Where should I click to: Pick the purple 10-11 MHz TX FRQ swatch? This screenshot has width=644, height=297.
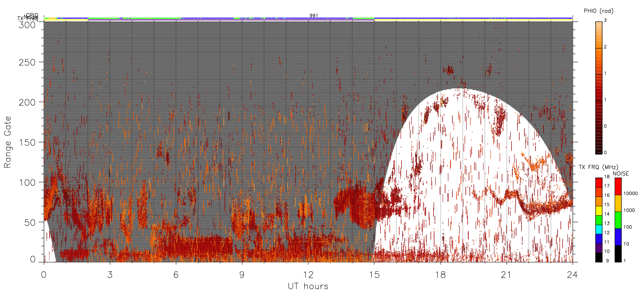[598, 248]
